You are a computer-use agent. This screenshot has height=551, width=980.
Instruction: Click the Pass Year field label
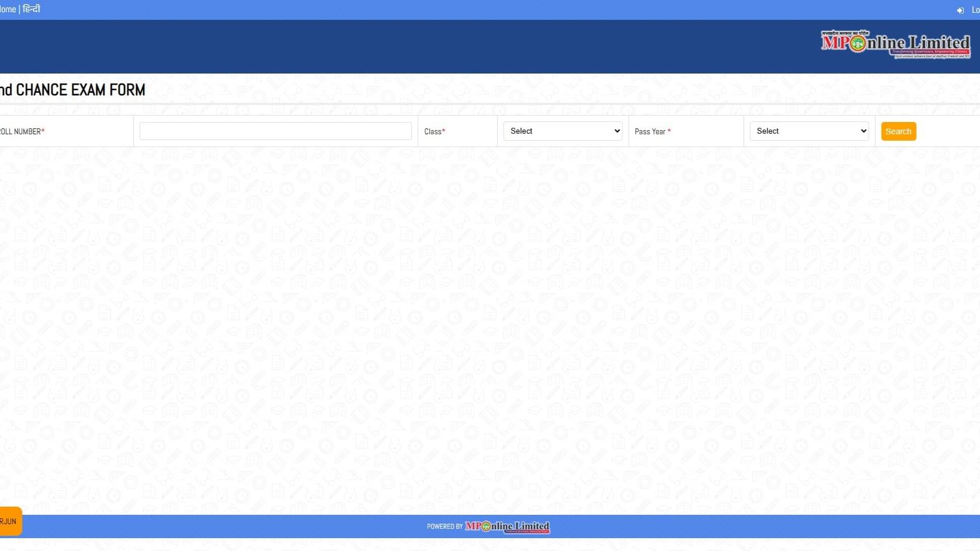tap(649, 132)
